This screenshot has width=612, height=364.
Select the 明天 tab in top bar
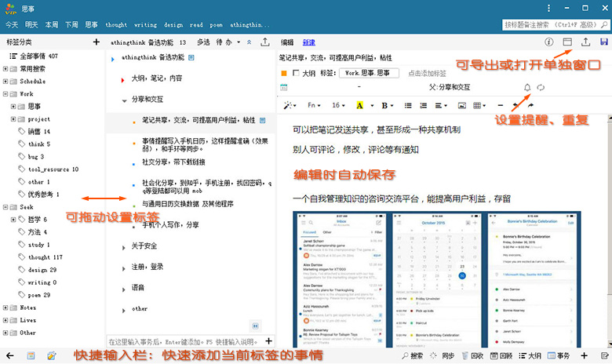32,24
